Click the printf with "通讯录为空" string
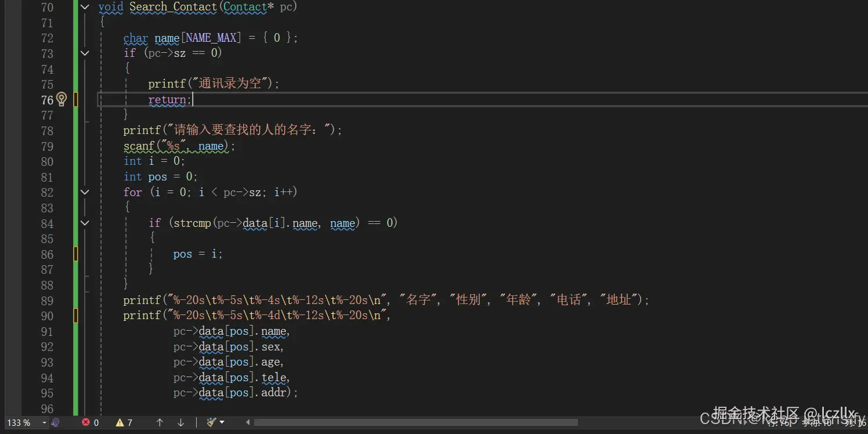This screenshot has width=868, height=434. pos(214,84)
